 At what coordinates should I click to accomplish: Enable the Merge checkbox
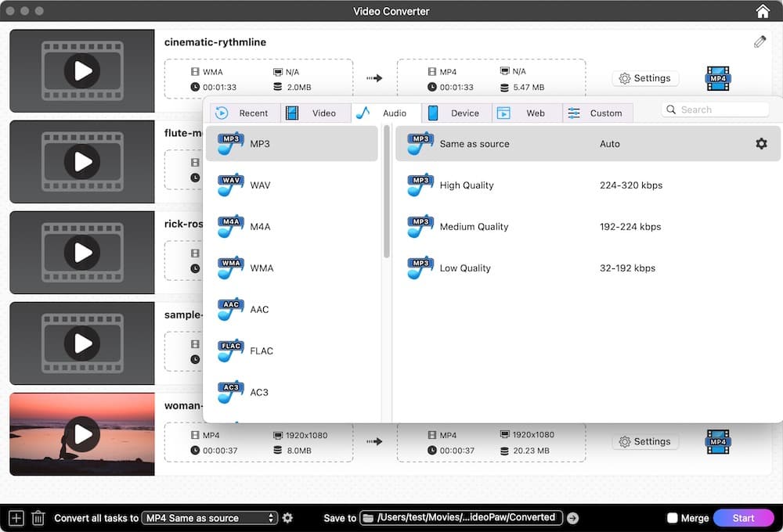[x=671, y=517]
